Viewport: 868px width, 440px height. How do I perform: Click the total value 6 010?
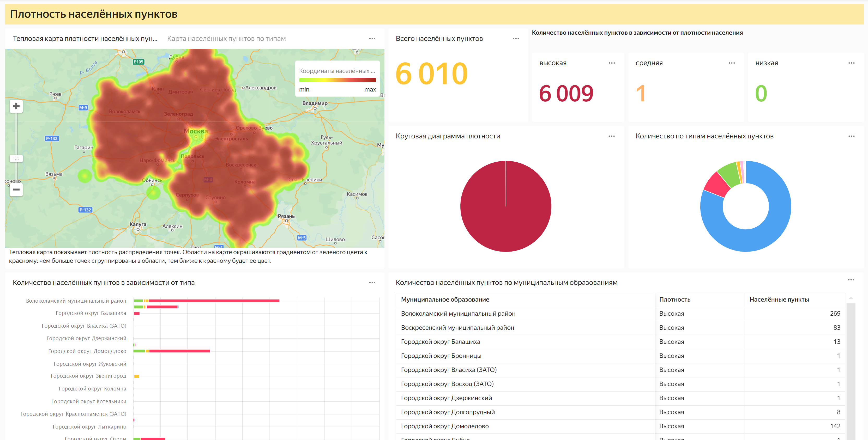click(432, 74)
